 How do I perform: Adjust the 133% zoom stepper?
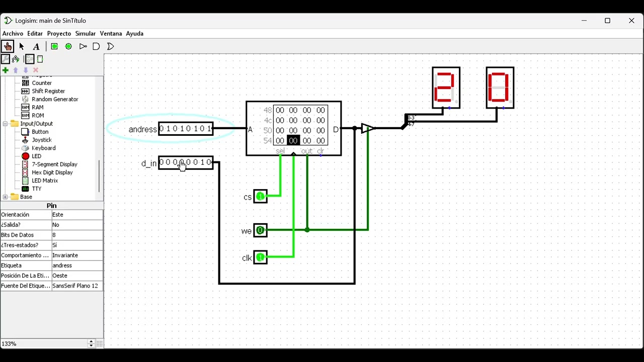pyautogui.click(x=91, y=343)
